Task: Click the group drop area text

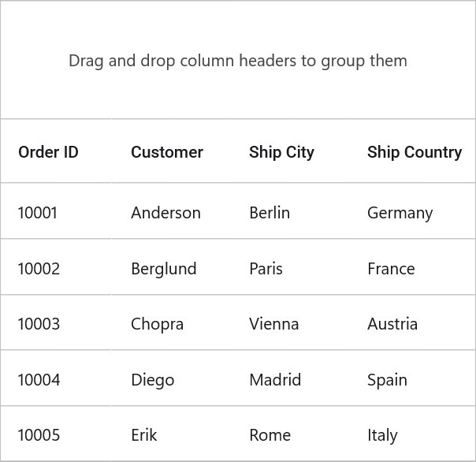Action: 238,61
